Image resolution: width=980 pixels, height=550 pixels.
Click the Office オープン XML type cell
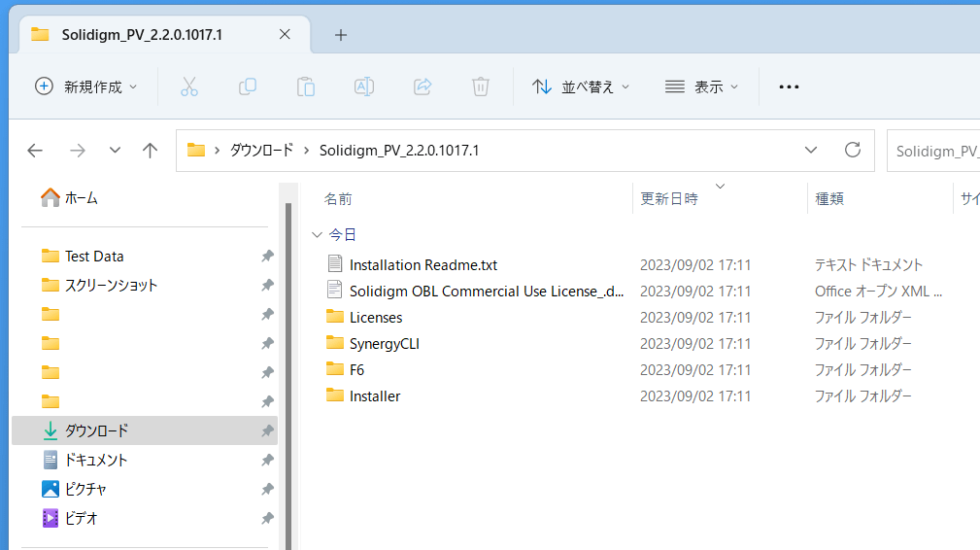click(x=878, y=292)
